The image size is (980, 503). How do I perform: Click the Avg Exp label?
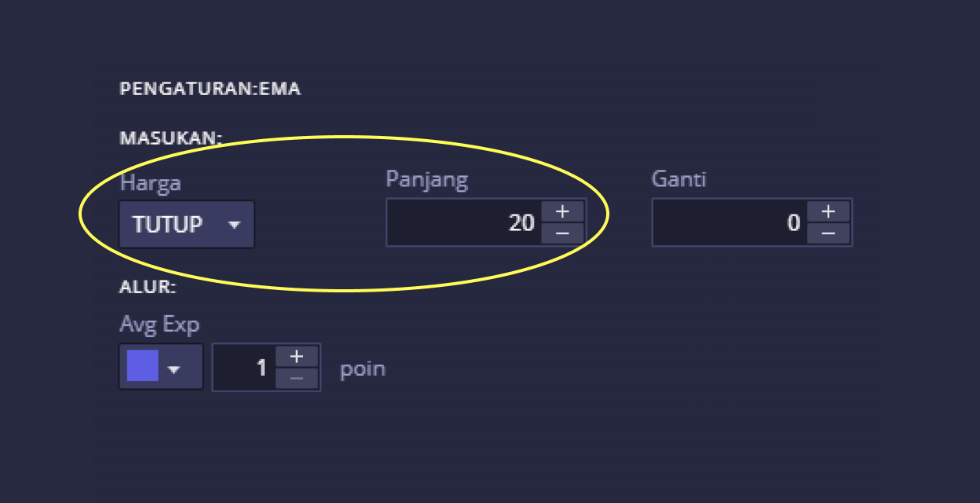point(159,324)
